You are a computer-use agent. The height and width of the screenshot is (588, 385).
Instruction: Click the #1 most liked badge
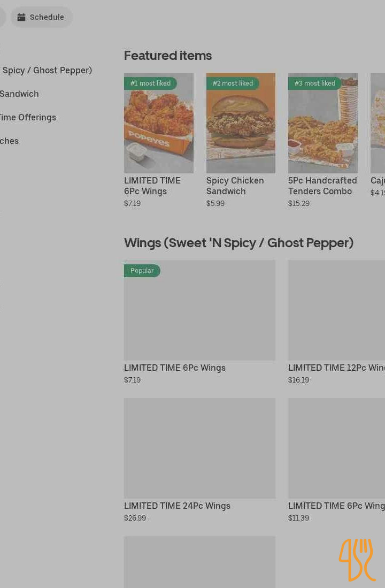tap(150, 83)
